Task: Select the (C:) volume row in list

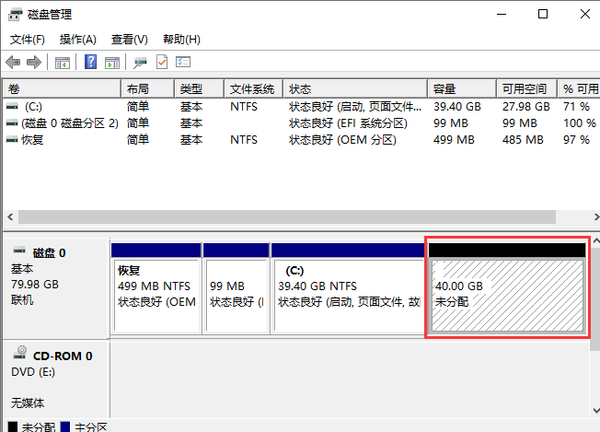Action: [x=60, y=106]
